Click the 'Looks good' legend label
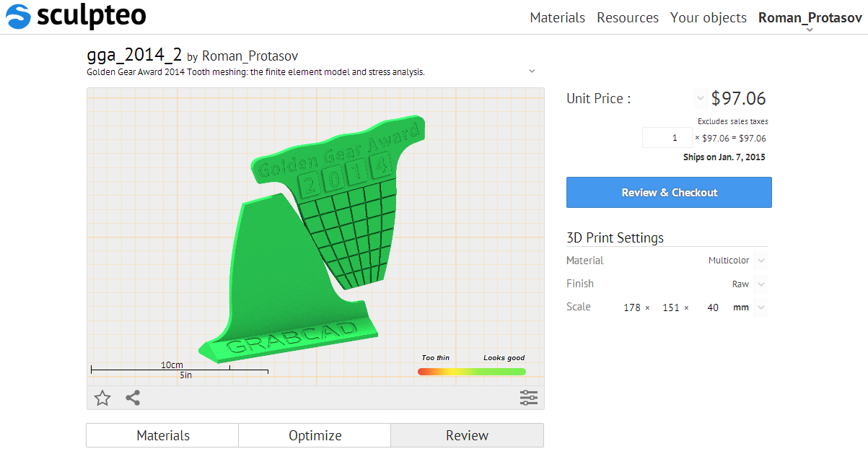This screenshot has width=868, height=454. pos(504,358)
